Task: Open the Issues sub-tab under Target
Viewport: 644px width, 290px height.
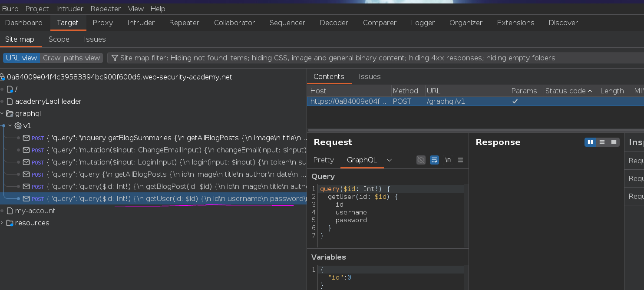Action: 95,39
